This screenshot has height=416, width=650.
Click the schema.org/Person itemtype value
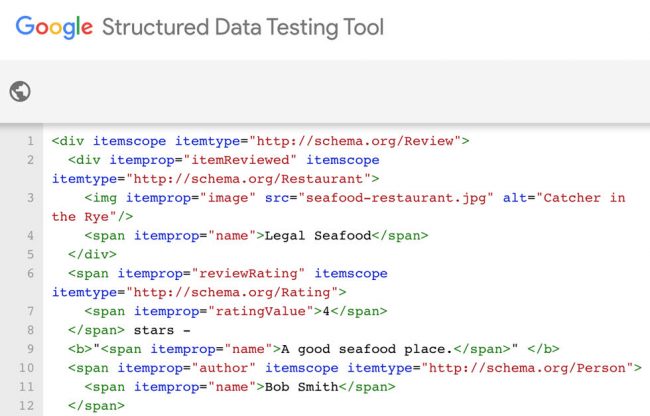pyautogui.click(x=528, y=368)
